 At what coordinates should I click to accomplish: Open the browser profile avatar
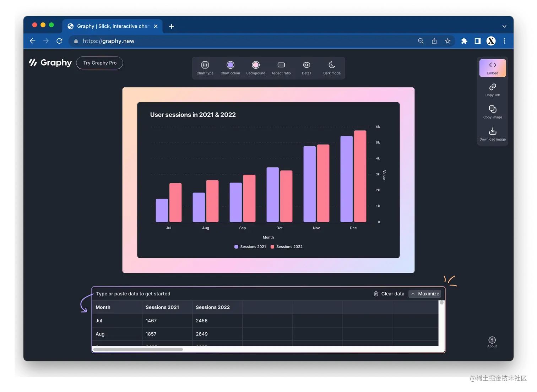(491, 41)
